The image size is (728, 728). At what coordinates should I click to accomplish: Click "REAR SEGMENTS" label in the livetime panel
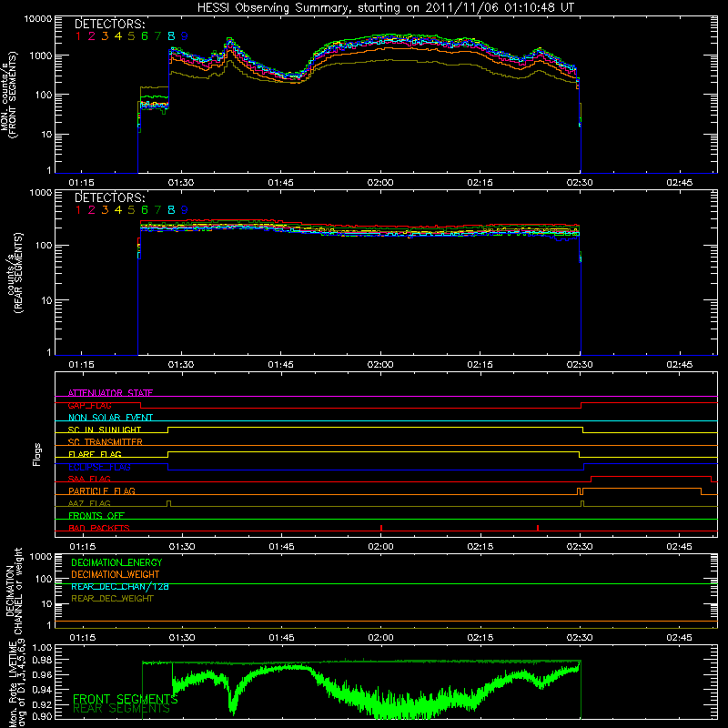click(x=122, y=709)
